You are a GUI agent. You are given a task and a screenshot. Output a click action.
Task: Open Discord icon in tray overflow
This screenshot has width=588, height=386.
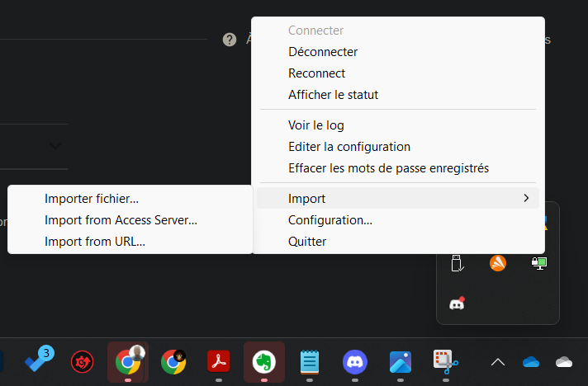click(458, 304)
